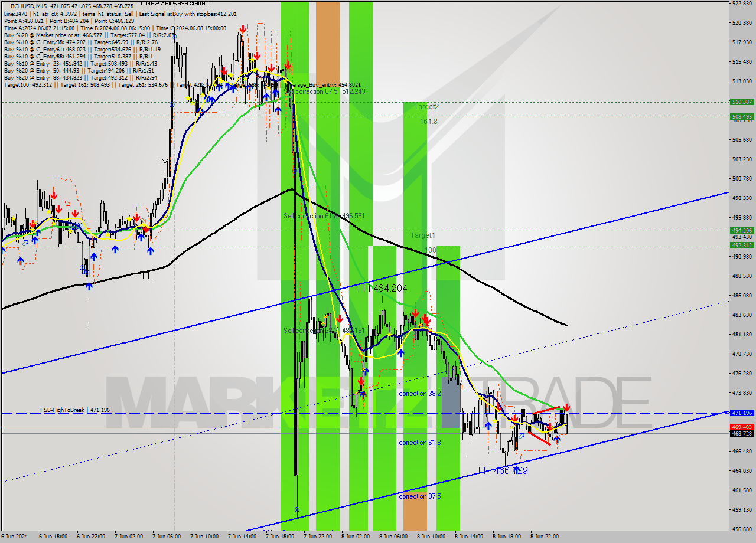Click the green 492.312 price tag
This screenshot has width=756, height=543.
click(x=742, y=246)
